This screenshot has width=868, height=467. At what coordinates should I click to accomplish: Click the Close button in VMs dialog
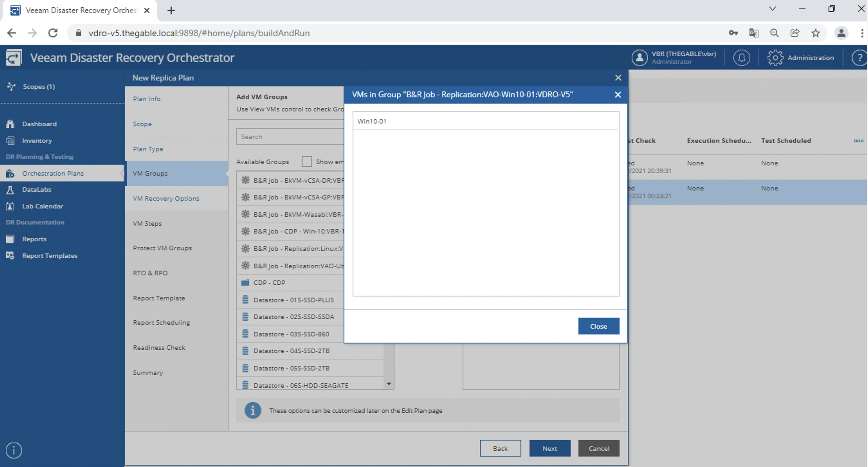click(x=598, y=326)
